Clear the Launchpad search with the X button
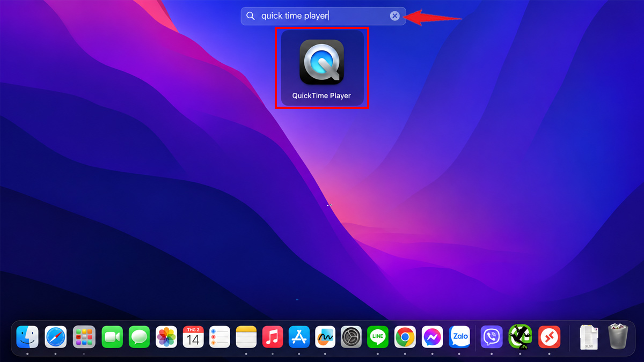Screen dimensions: 644x362 [394, 16]
